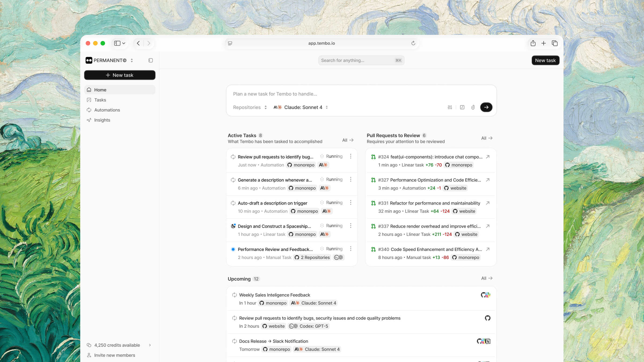This screenshot has height=362, width=644.
Task: View All upcoming tasks link
Action: tap(486, 278)
